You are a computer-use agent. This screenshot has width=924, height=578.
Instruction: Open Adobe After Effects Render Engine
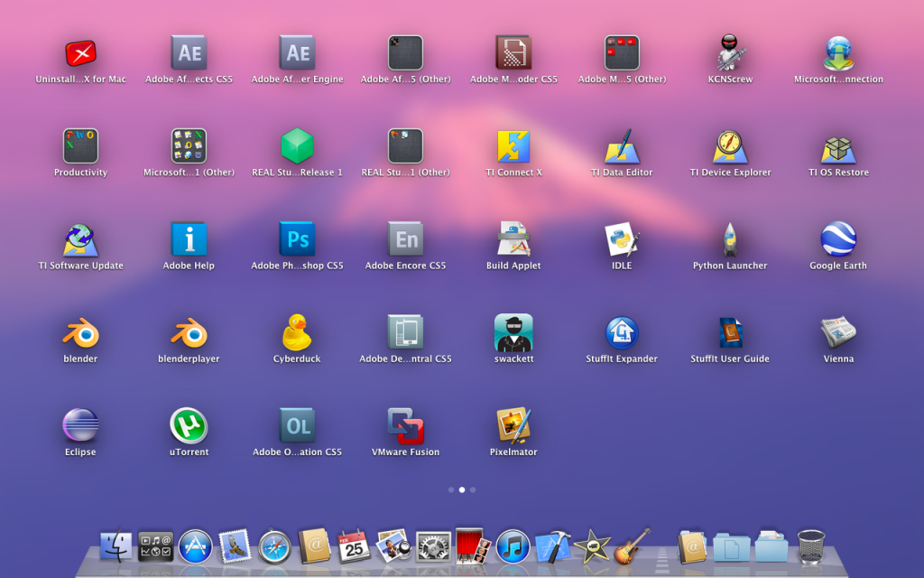(297, 53)
